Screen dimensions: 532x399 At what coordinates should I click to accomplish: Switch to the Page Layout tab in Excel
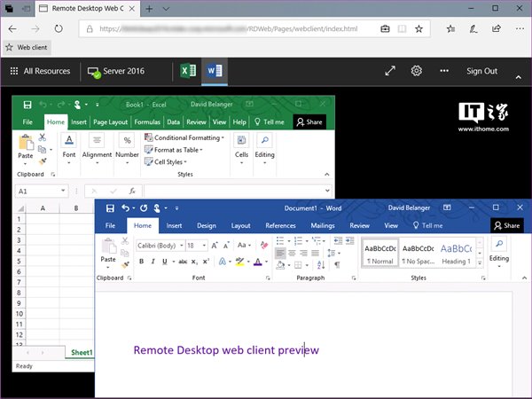click(111, 121)
